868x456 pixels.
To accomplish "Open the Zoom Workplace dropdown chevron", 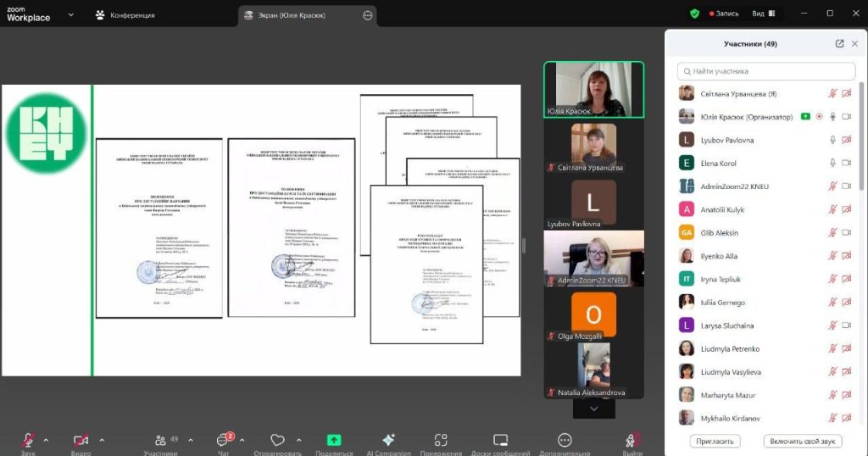I will tap(70, 14).
